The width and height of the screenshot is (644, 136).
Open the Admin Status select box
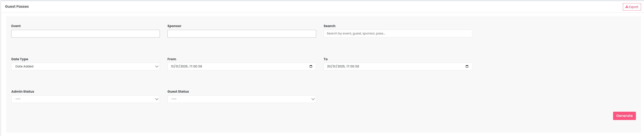pyautogui.click(x=83, y=99)
